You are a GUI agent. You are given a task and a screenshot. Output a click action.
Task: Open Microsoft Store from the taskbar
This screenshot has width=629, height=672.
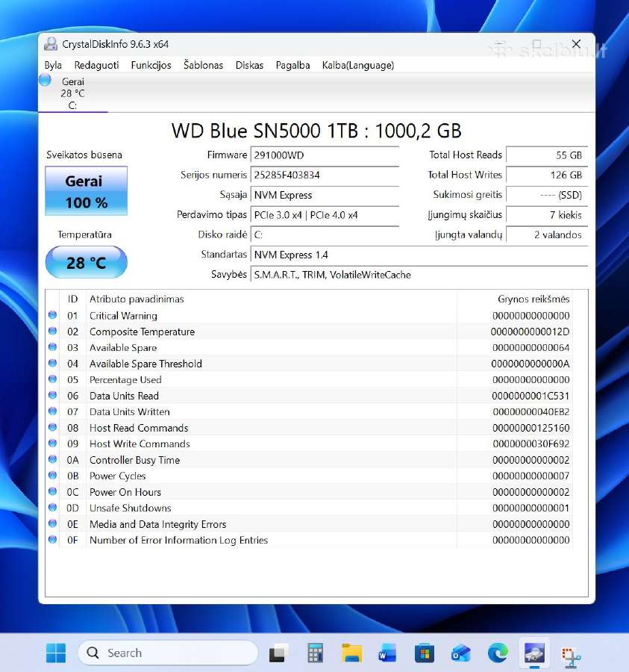point(425,653)
